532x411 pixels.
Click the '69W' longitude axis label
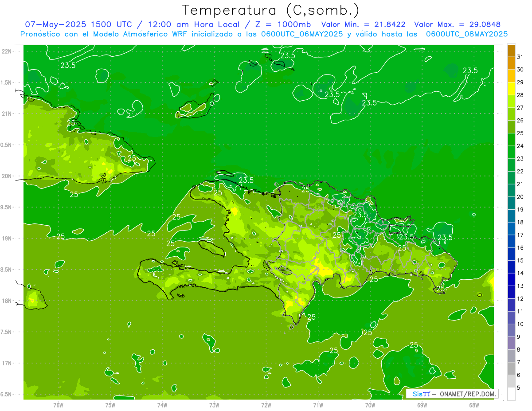422,405
